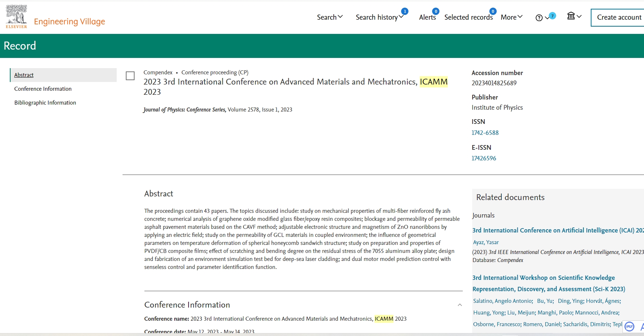Jump to Bibliographic Information in sidebar
This screenshot has height=336, width=644.
(x=45, y=103)
